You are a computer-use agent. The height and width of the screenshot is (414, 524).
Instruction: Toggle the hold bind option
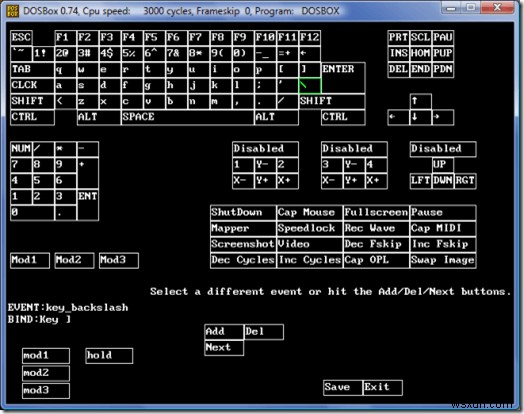pyautogui.click(x=109, y=356)
